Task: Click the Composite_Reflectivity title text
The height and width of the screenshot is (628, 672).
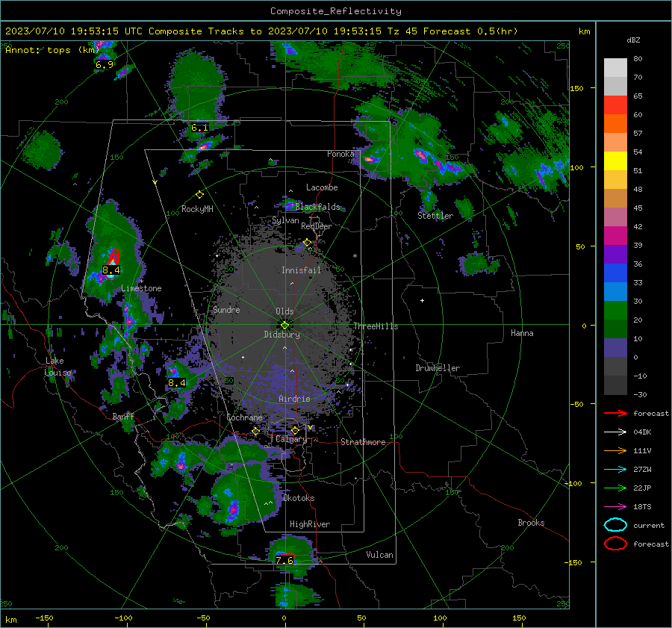Action: tap(335, 11)
